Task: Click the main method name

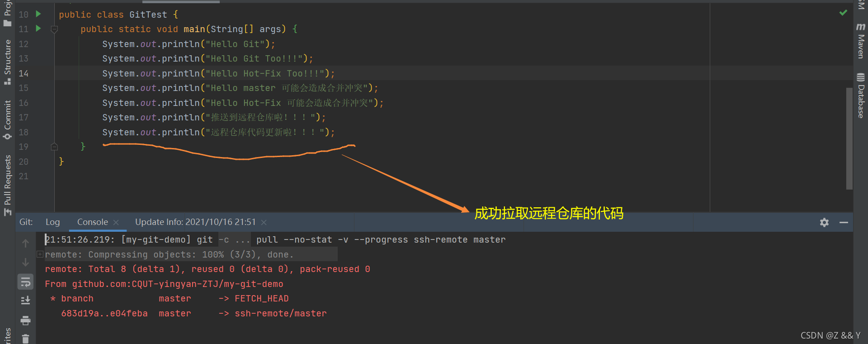Action: [x=194, y=29]
